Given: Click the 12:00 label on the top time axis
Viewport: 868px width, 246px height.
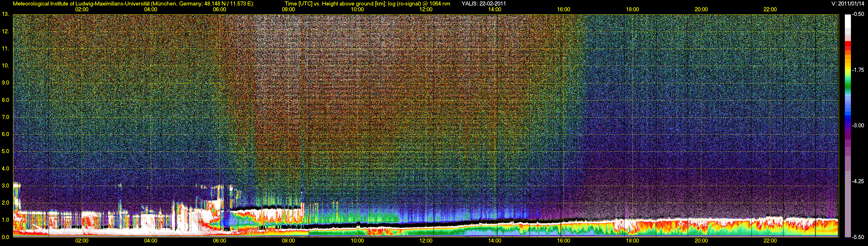Looking at the screenshot, I should pyautogui.click(x=426, y=10).
